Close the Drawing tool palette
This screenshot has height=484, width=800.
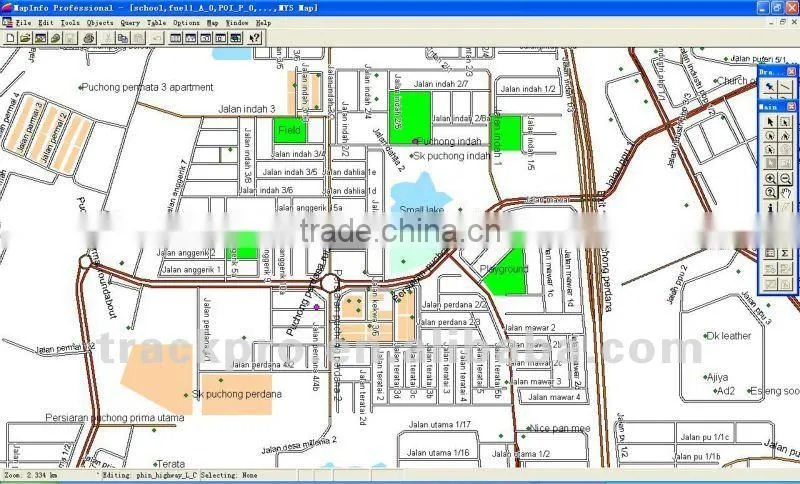click(x=791, y=72)
